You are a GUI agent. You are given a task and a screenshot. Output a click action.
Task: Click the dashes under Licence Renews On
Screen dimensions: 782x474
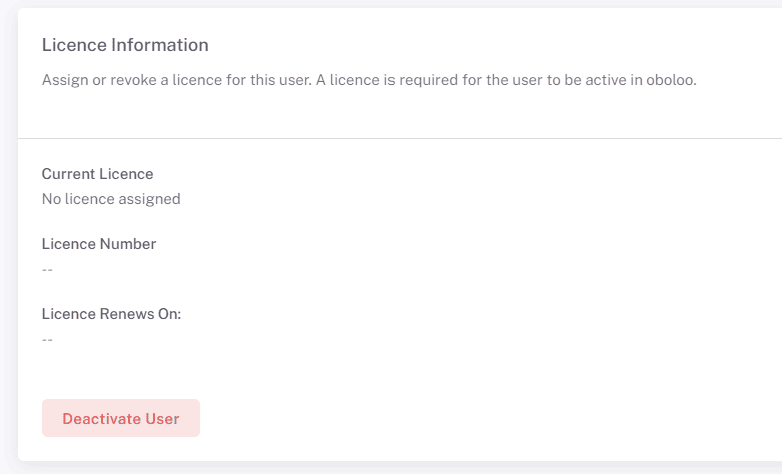[47, 339]
